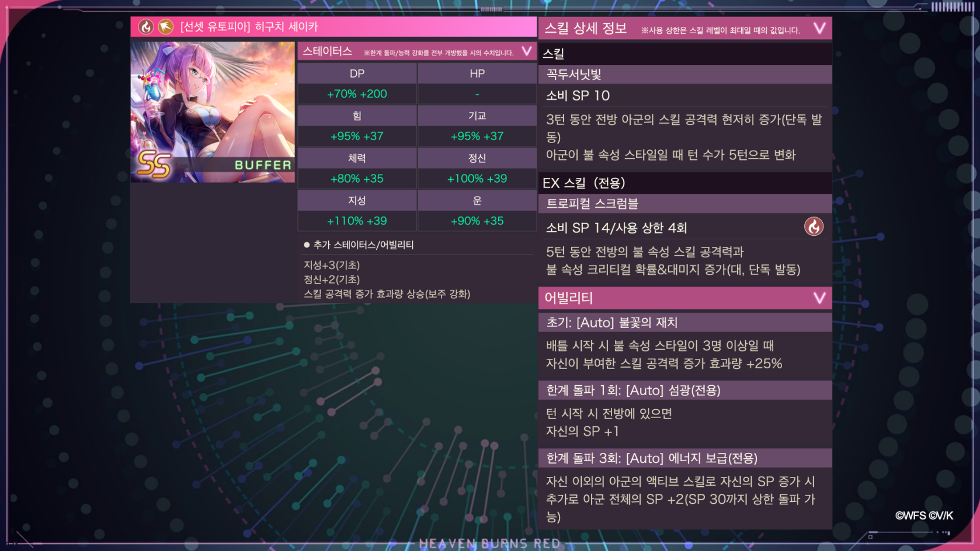
Task: Select the 정신+2(기초) bonus line
Action: [x=332, y=280]
